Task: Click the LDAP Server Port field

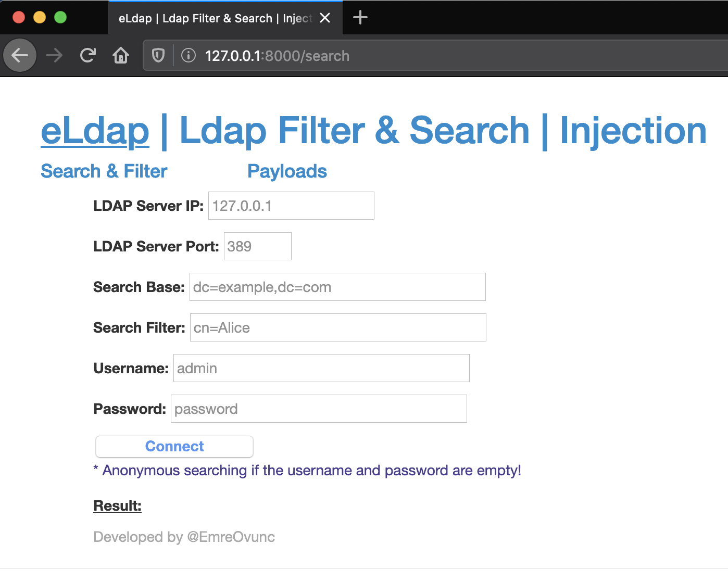Action: pyautogui.click(x=257, y=246)
